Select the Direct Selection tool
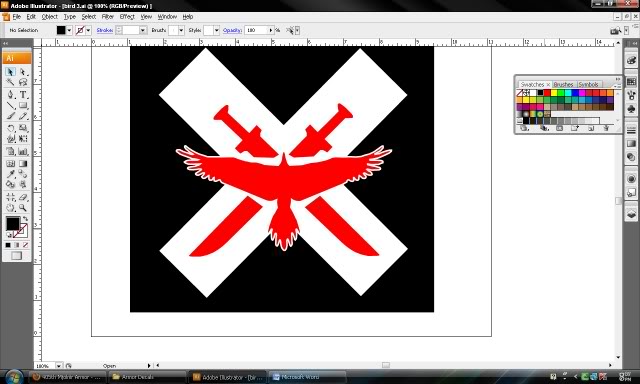 pos(23,72)
